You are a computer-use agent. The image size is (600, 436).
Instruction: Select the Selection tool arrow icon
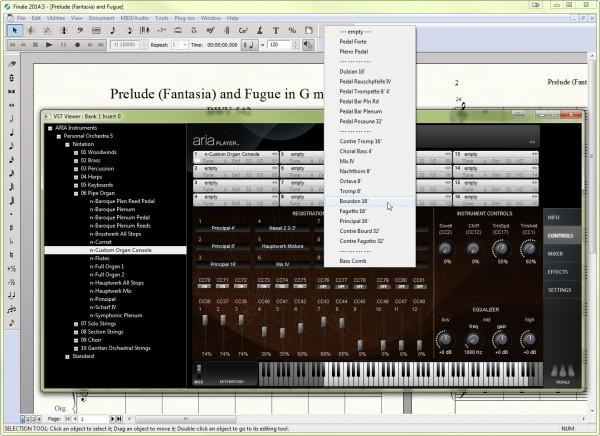[x=13, y=31]
